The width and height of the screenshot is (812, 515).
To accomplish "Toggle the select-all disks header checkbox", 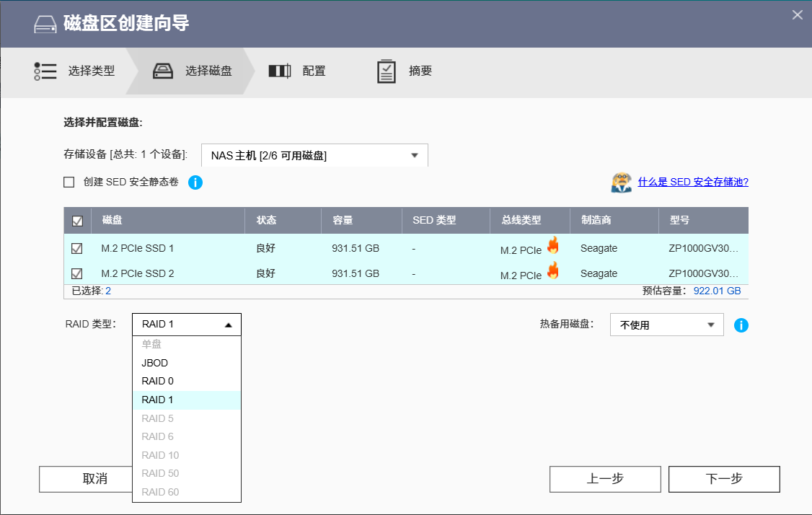I will tap(77, 221).
